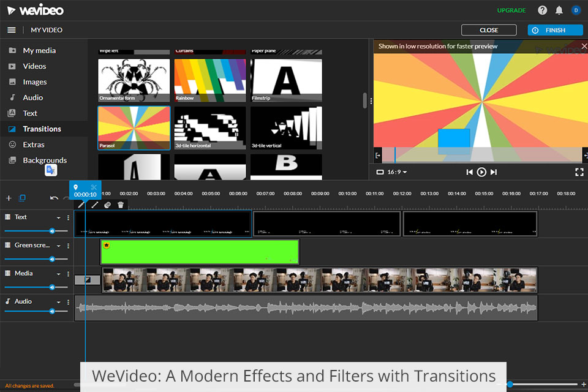Open the Videos section
This screenshot has width=588, height=392.
pos(34,66)
